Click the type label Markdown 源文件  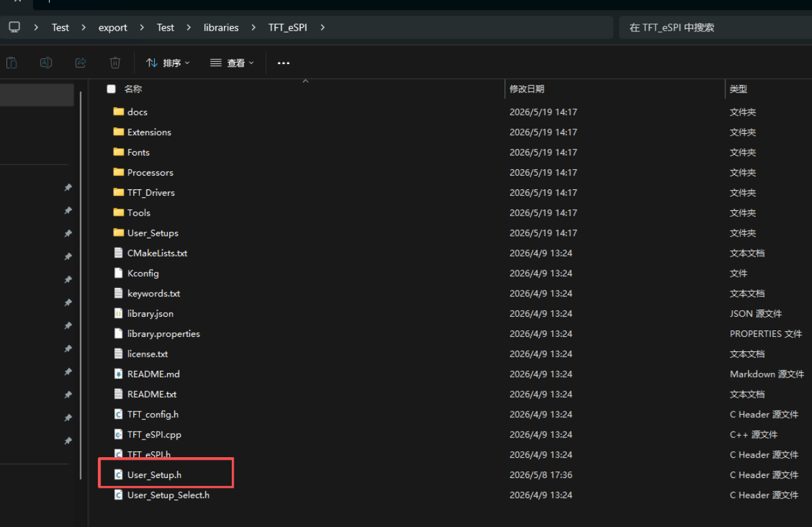(767, 374)
